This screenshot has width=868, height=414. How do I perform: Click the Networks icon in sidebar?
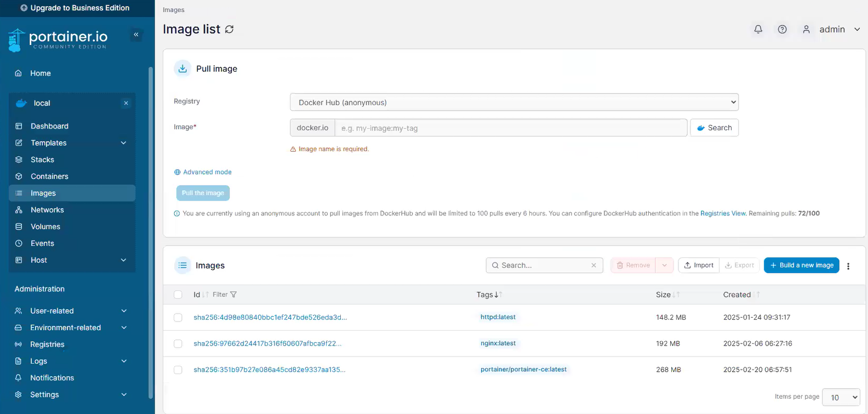(x=19, y=210)
